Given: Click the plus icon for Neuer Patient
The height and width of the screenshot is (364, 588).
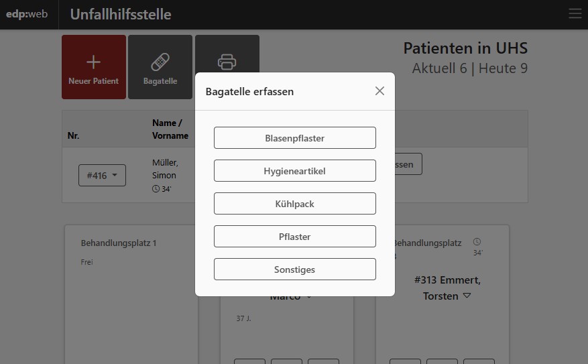Looking at the screenshot, I should tap(93, 62).
